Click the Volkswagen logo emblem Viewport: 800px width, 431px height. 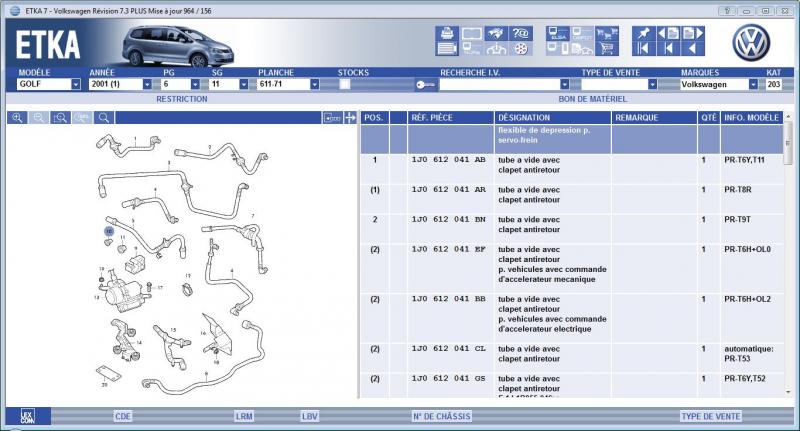[x=751, y=43]
